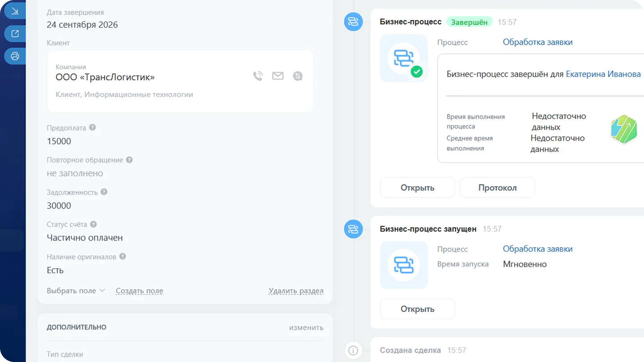Show help hint for Повторное обращение field

129,160
